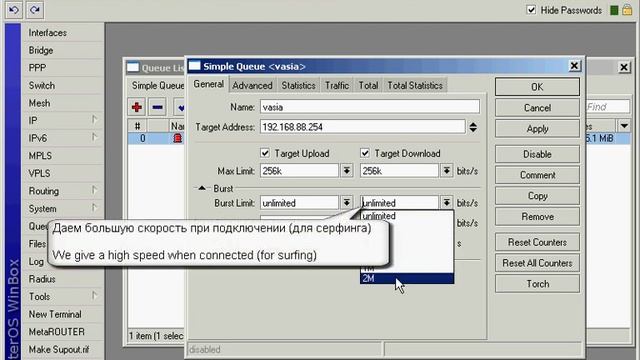The image size is (640, 360).
Task: Open the Queue List column dropdown arrow
Action: click(624, 126)
